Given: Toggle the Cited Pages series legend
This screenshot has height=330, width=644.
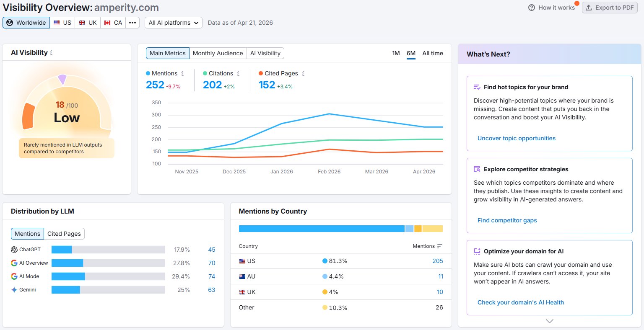Looking at the screenshot, I should (278, 73).
